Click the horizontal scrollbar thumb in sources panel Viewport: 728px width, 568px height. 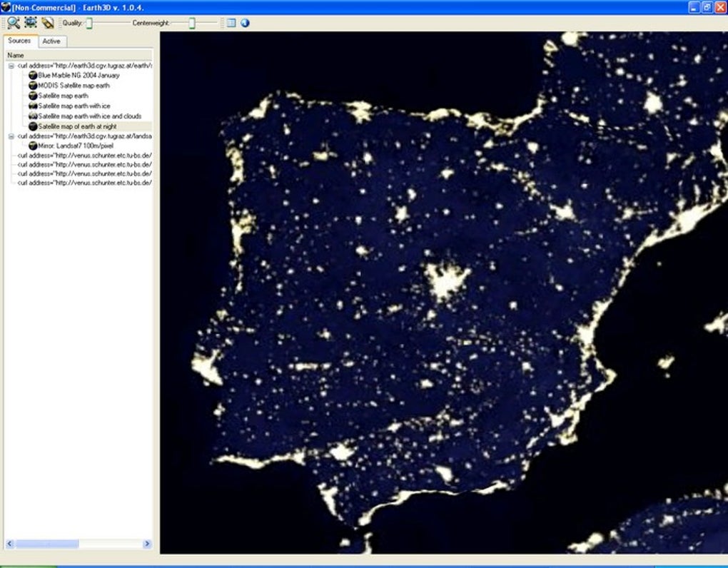pos(47,544)
